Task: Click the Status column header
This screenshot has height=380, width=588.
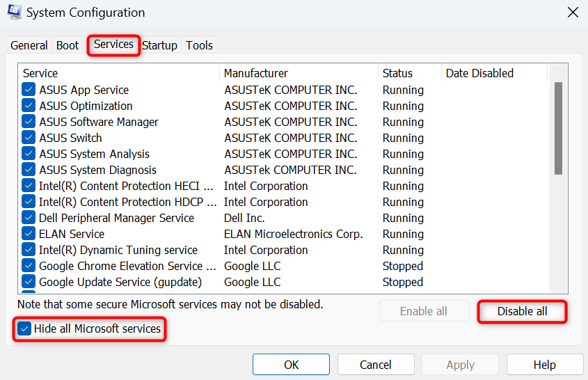Action: pos(409,73)
